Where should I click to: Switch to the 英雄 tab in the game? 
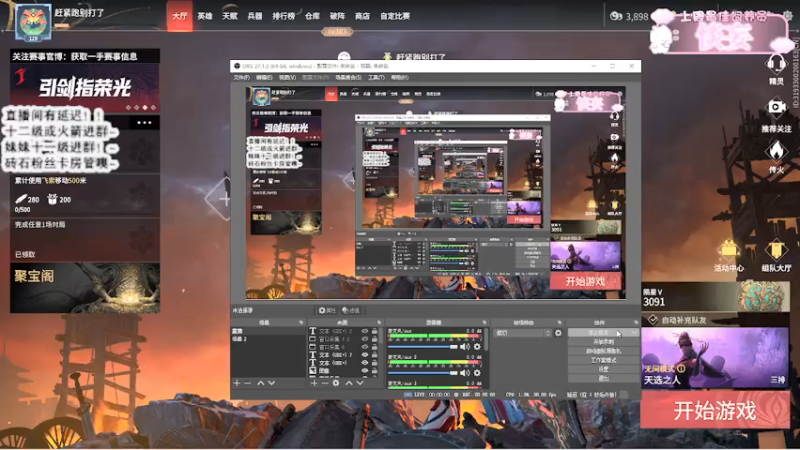pyautogui.click(x=205, y=16)
